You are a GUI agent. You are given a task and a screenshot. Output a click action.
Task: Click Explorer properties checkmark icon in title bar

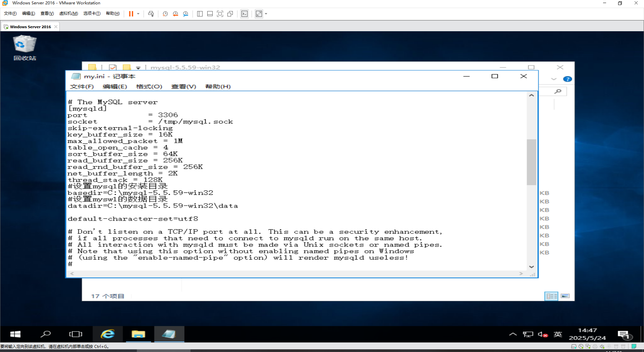tap(113, 67)
